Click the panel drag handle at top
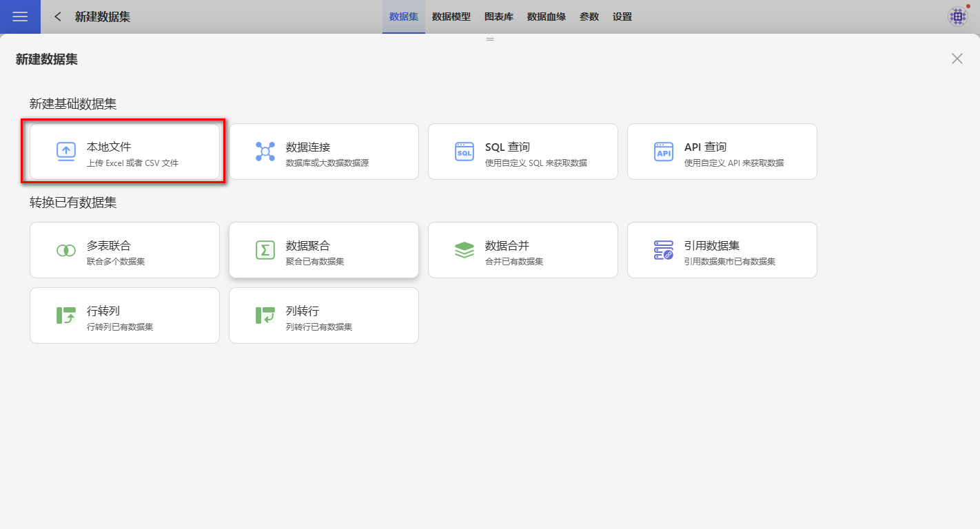The image size is (980, 529). (x=490, y=39)
